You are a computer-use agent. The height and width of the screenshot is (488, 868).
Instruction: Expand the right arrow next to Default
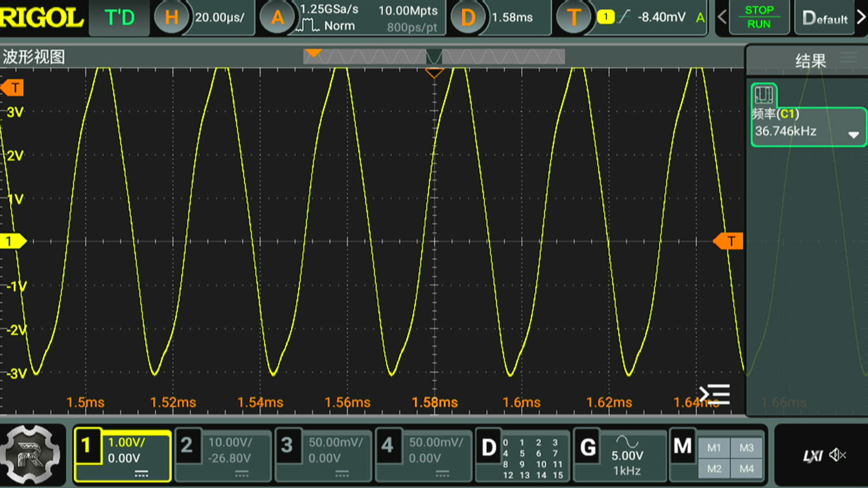(x=861, y=17)
